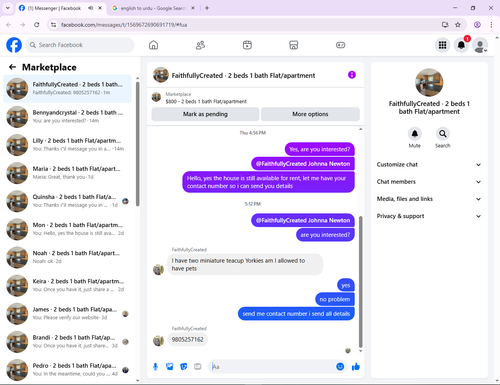Close the Messenger tab
This screenshot has width=500, height=385.
pyautogui.click(x=100, y=8)
